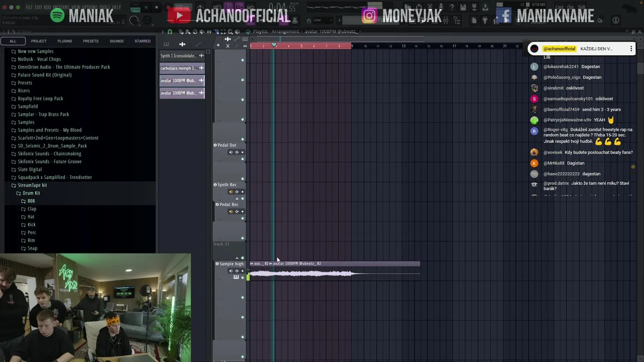Select the Zoom magnifier tool in playlist toolbar
644x362 pixels.
click(x=230, y=32)
